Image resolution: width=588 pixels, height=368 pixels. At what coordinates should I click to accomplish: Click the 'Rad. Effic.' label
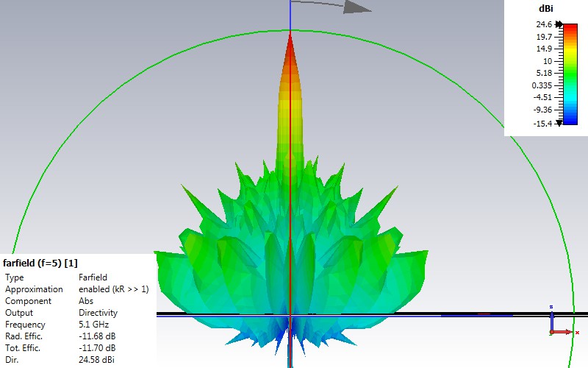24,336
